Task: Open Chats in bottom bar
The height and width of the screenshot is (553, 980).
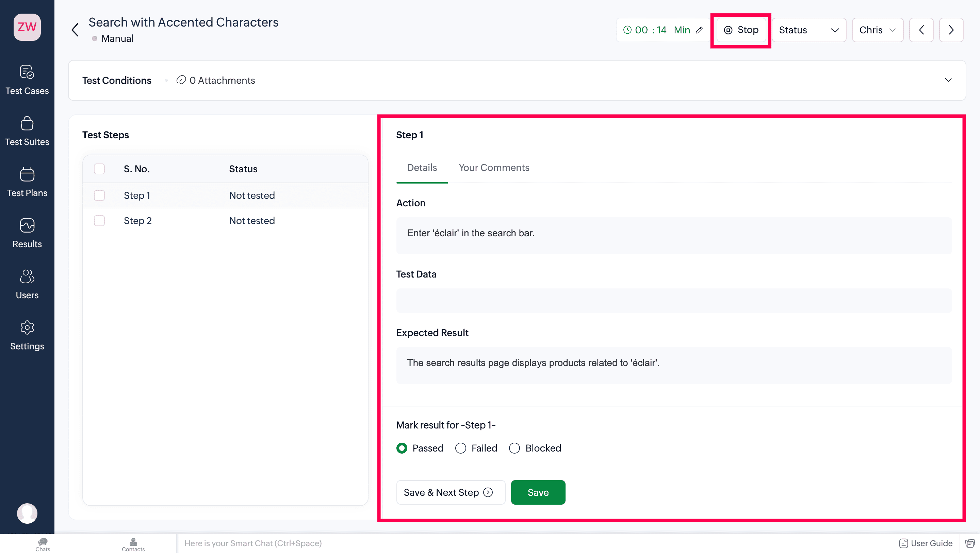Action: 43,544
